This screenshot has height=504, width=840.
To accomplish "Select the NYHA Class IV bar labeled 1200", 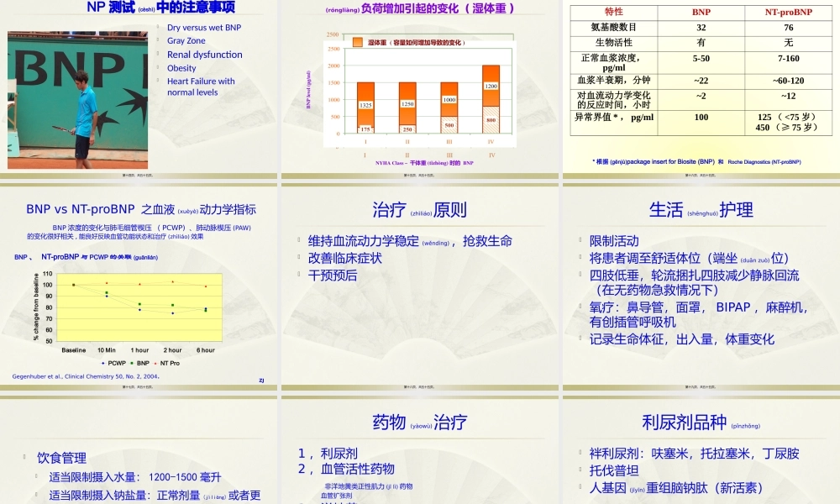I will tap(491, 87).
